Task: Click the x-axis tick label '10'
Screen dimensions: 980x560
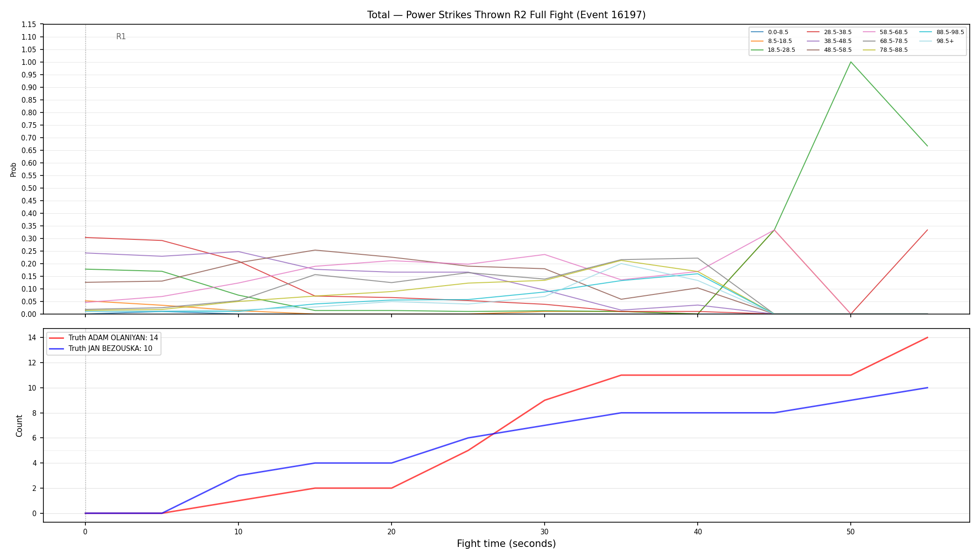Action: pyautogui.click(x=238, y=532)
